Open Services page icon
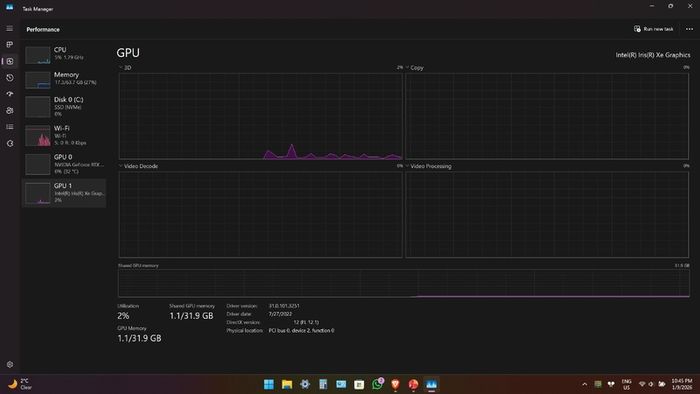The image size is (700, 394). point(9,144)
